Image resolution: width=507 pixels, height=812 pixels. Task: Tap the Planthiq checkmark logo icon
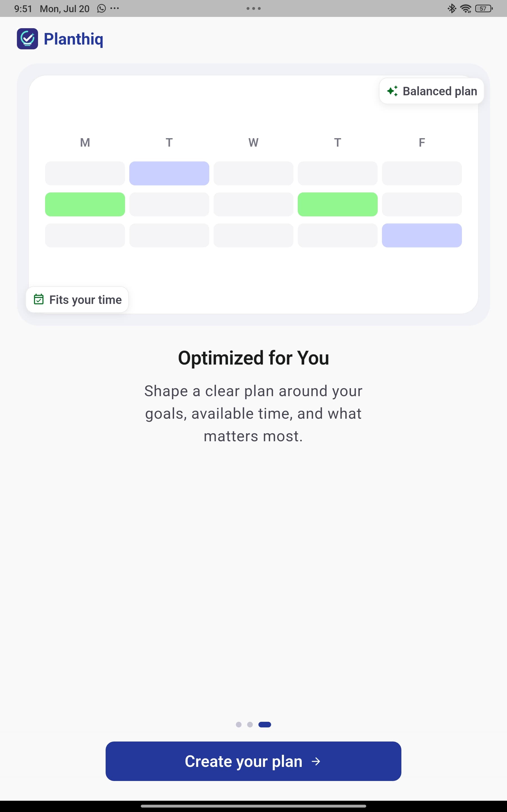28,39
